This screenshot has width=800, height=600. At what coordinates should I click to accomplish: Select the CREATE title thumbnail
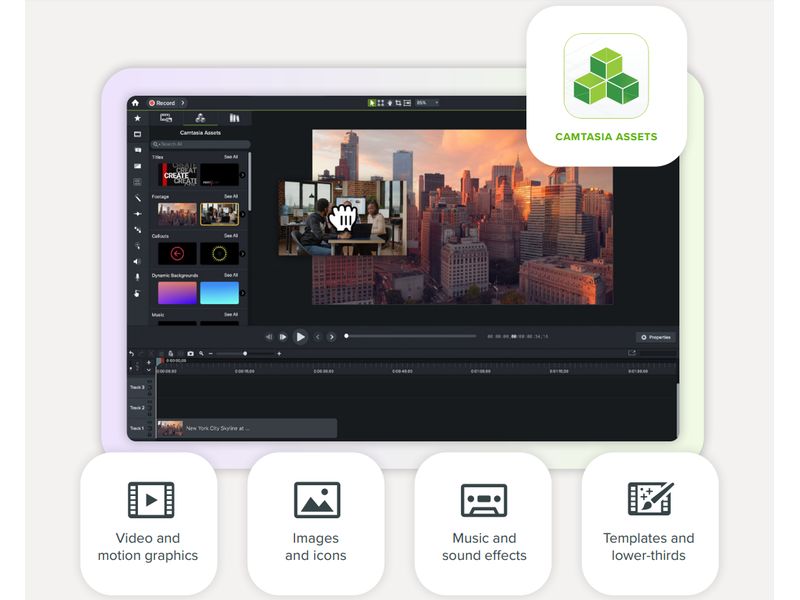point(177,175)
